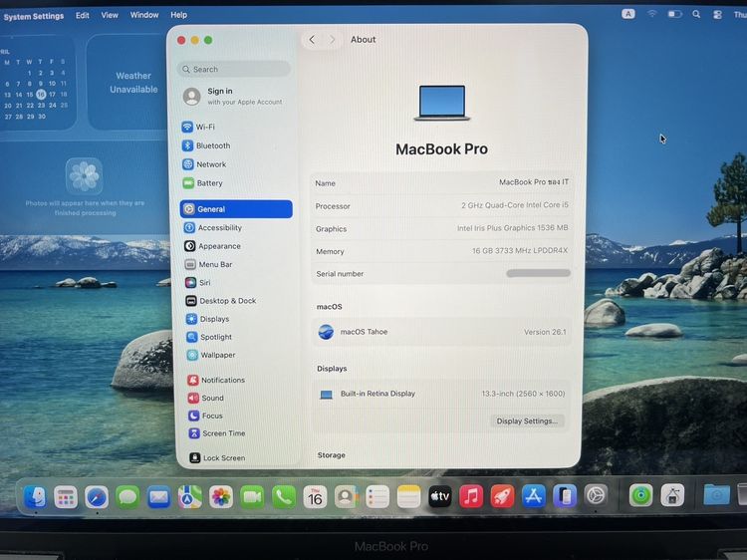Click the Built-in Retina Display row
This screenshot has height=560, width=747.
tap(441, 394)
